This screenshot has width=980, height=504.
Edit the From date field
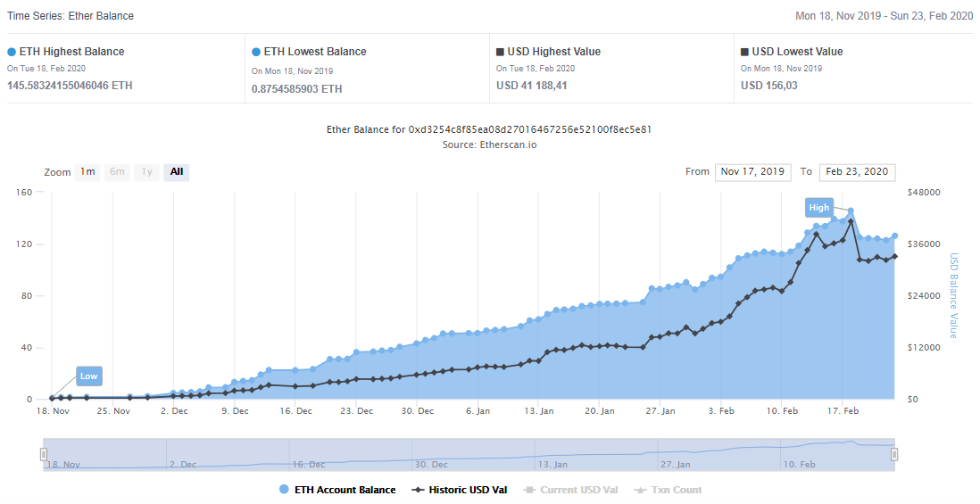click(752, 172)
